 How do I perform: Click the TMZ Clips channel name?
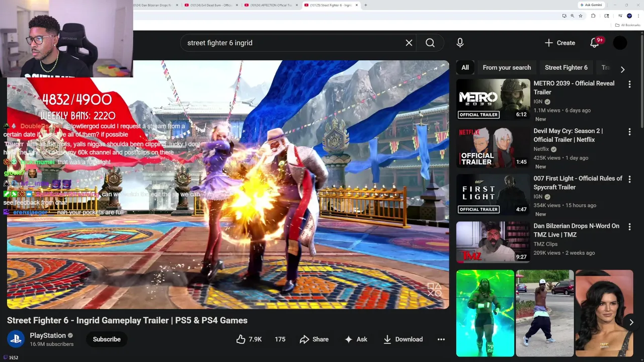(545, 244)
